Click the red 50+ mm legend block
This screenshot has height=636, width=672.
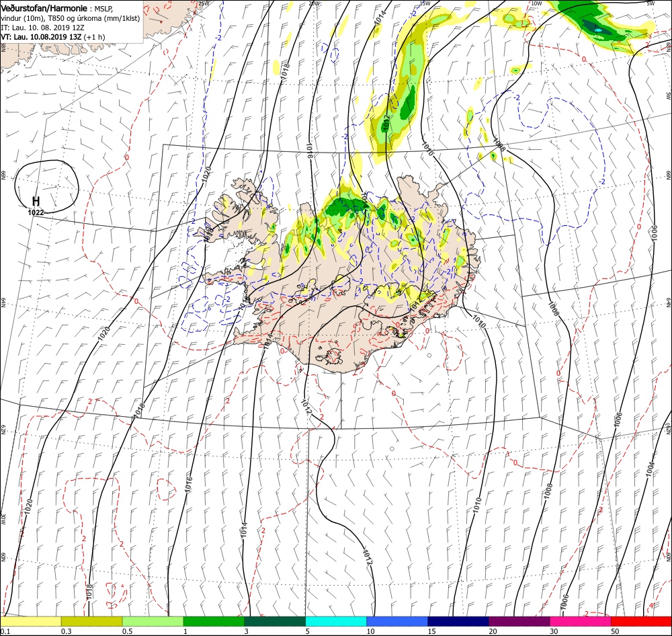[x=641, y=621]
